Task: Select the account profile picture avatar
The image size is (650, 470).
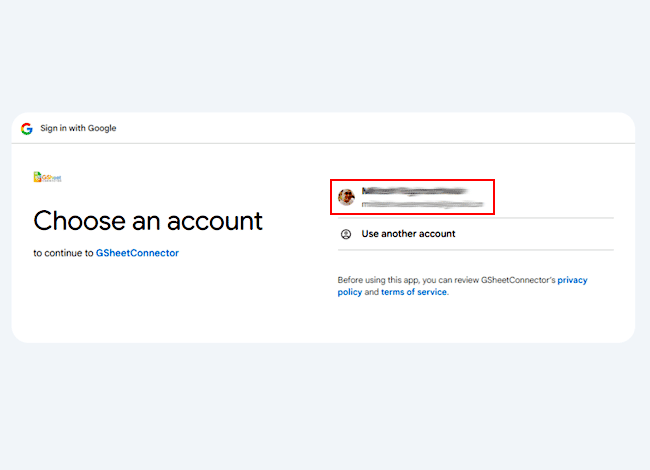Action: (346, 197)
